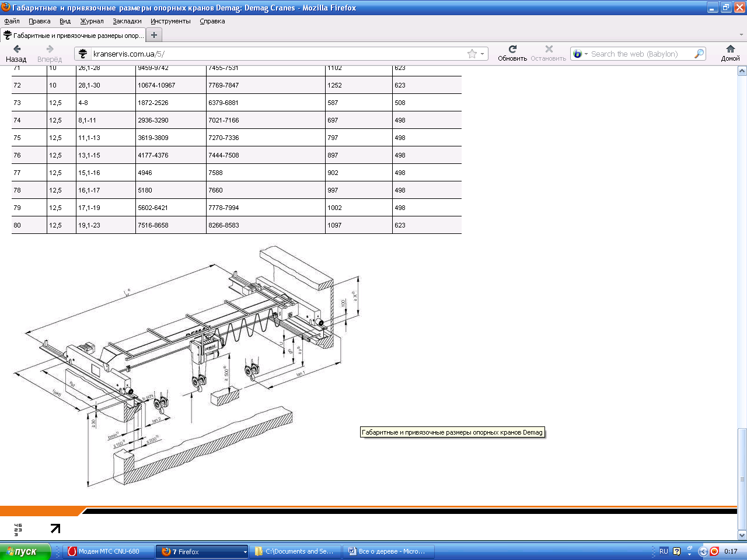Viewport: 747px width, 560px height.
Task: Open the search engine chooser dropdown
Action: pos(586,54)
